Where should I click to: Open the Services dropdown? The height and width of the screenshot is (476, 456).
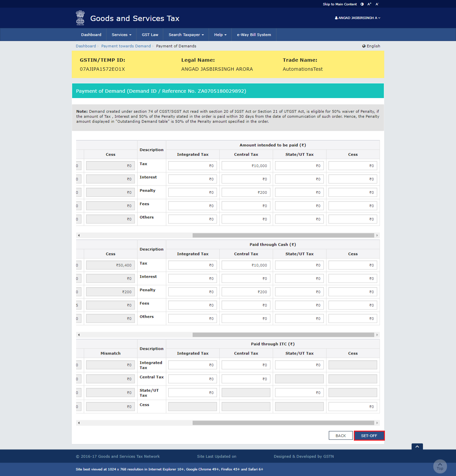click(x=121, y=34)
